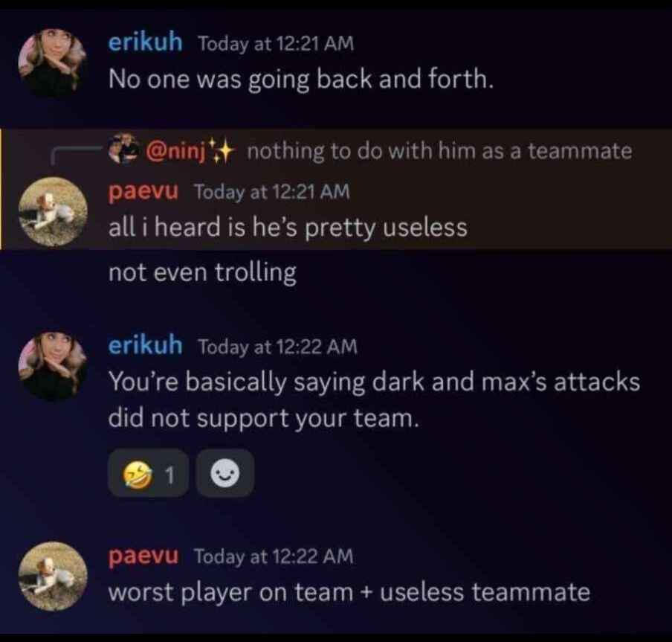Open erikuh's profile from the 12:22 AM username
The width and height of the screenshot is (672, 642).
point(145,344)
